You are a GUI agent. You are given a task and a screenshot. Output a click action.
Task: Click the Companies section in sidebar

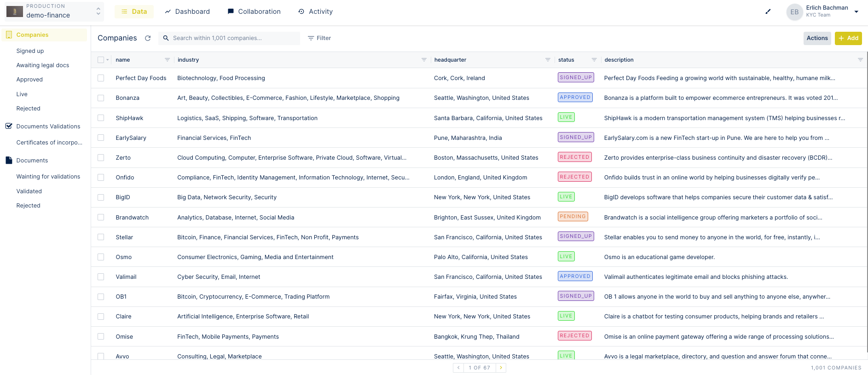point(44,35)
